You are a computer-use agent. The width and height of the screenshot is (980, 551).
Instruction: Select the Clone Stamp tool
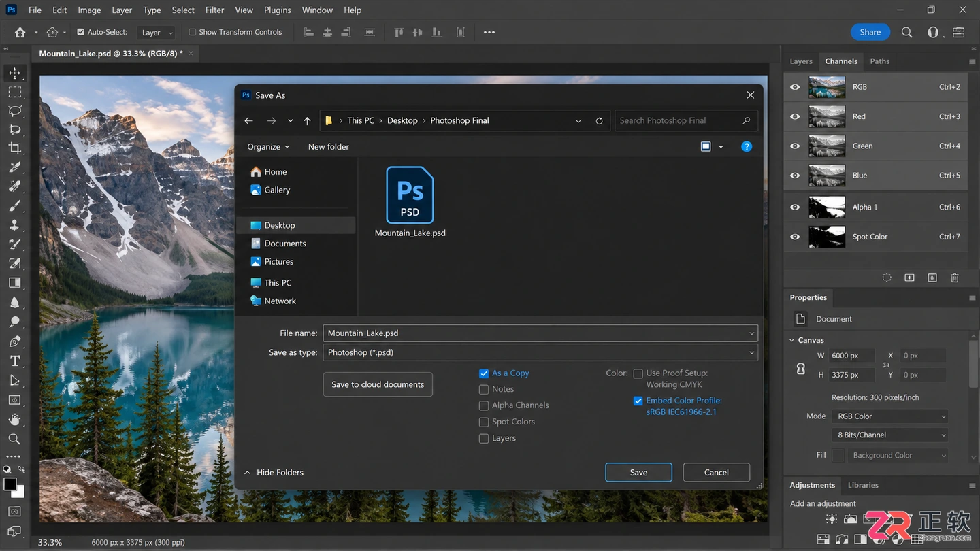click(x=15, y=225)
